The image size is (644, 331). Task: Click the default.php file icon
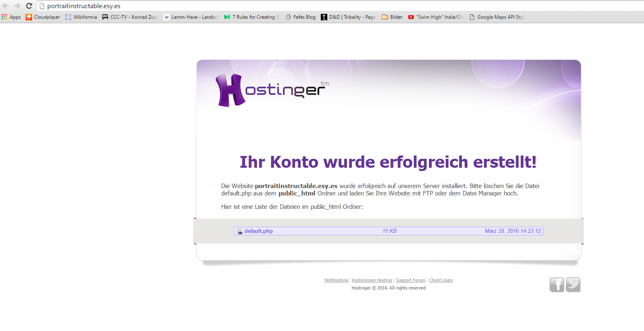pyautogui.click(x=239, y=231)
